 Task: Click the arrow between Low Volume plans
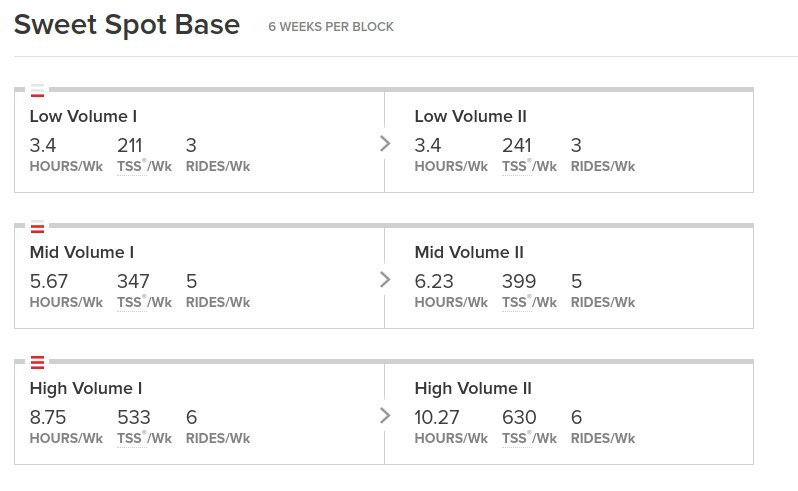[x=385, y=143]
